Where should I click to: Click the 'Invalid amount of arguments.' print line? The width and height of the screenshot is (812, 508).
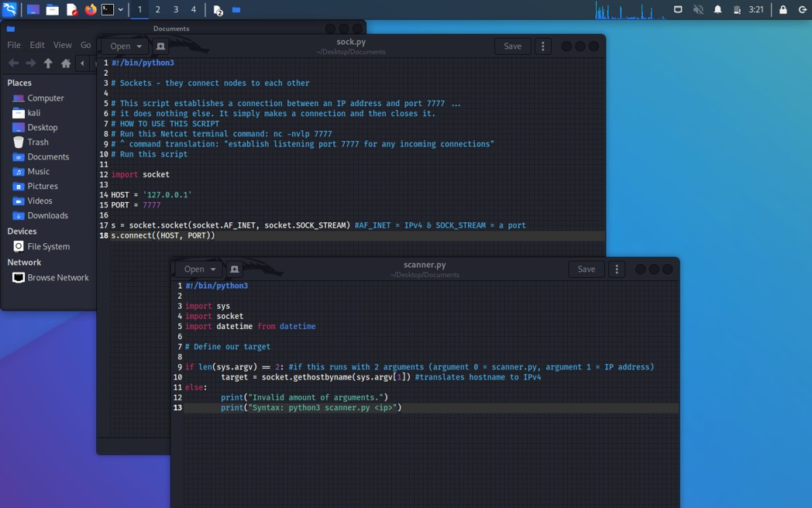pos(304,397)
